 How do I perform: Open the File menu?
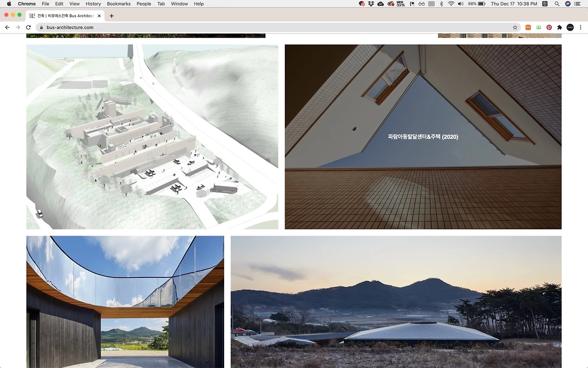tap(45, 4)
